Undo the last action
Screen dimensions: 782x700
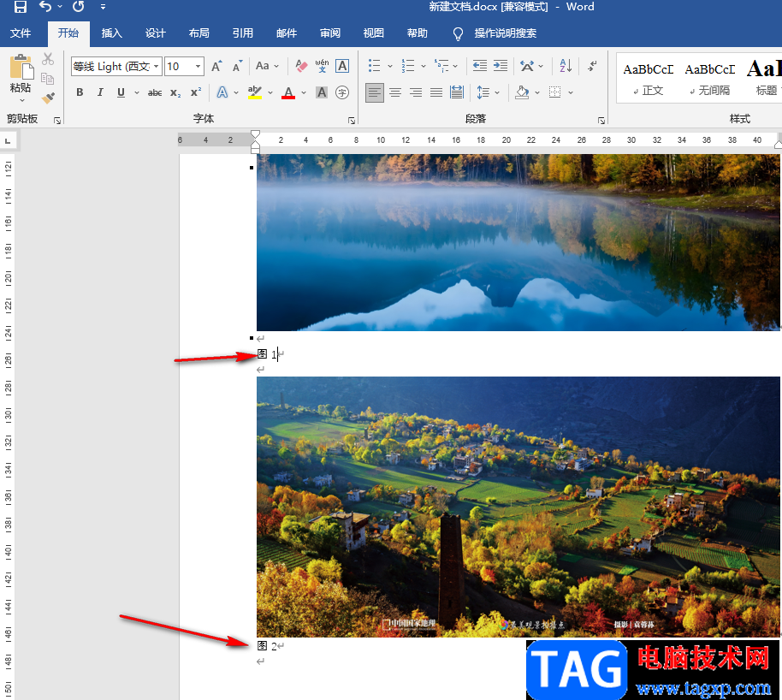click(x=45, y=7)
